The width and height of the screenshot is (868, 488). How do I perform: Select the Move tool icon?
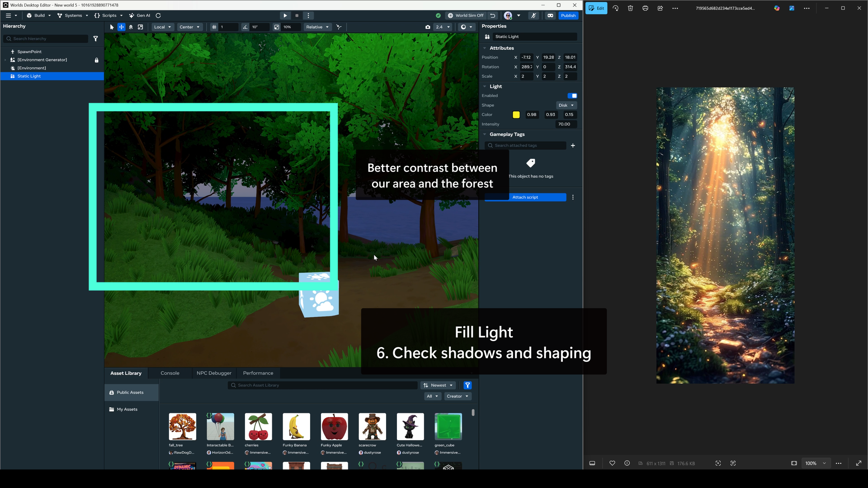point(121,27)
